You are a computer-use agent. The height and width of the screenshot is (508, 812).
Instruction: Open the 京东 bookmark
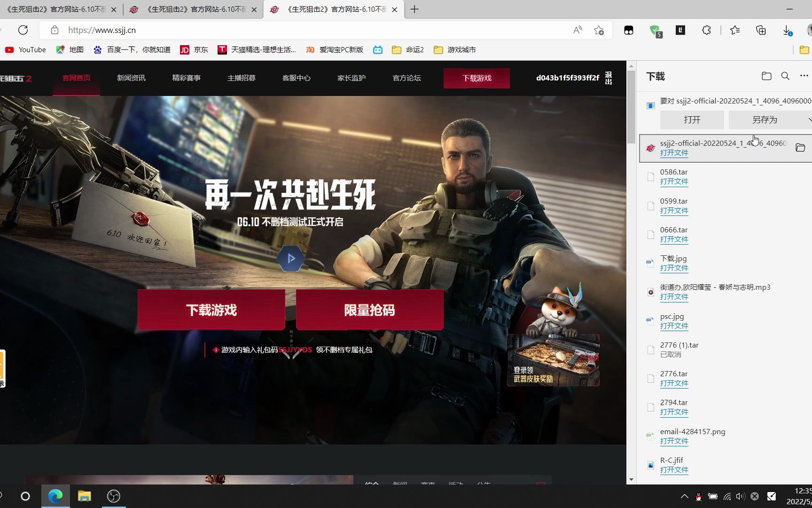tap(194, 49)
